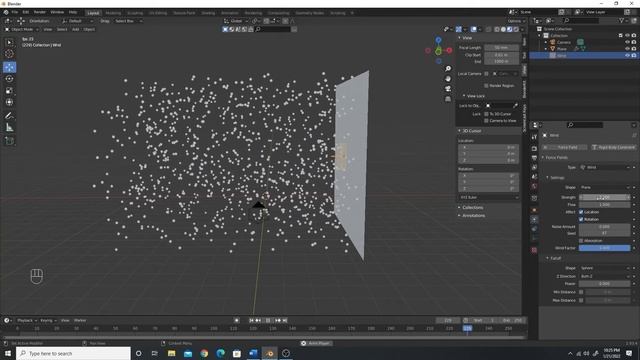Viewport: 640px width, 360px height.
Task: Pause the timeline animation playback
Action: 268,320
